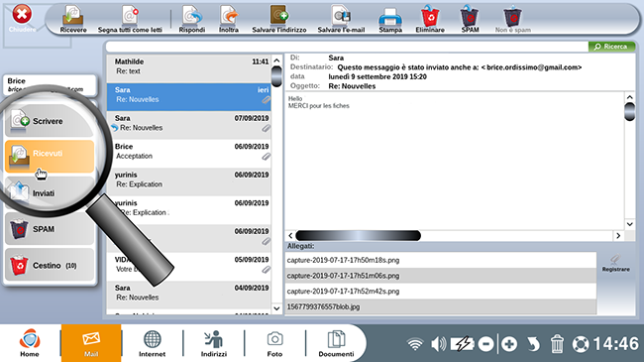The image size is (644, 362).
Task: Open Internet from bottom bar
Action: [x=152, y=343]
